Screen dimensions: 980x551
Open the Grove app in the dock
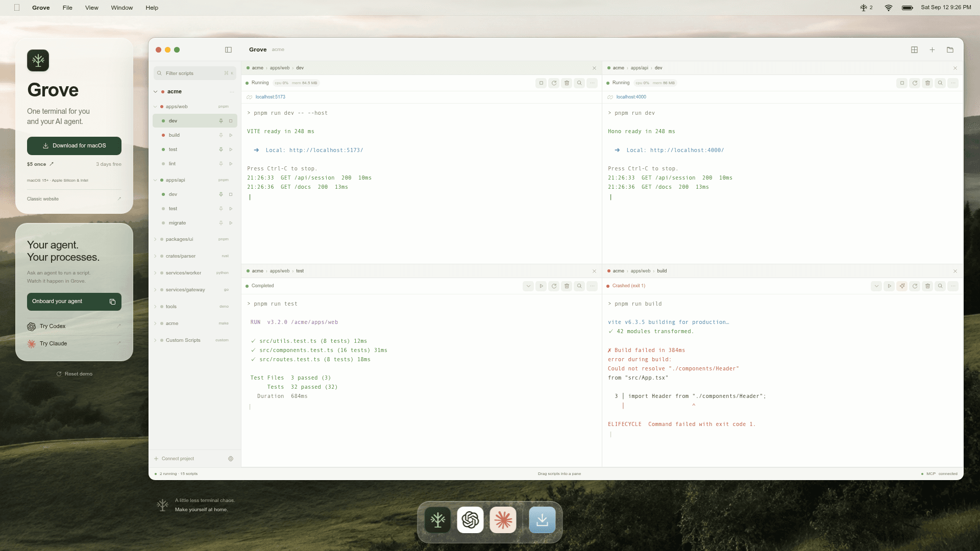438,520
